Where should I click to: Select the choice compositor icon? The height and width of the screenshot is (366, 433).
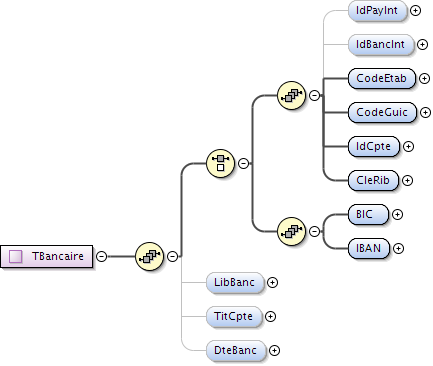pos(220,163)
